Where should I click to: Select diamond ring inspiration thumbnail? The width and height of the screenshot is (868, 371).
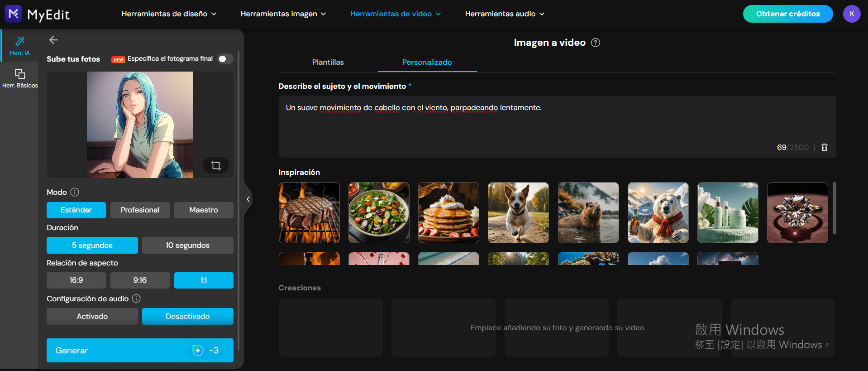(797, 212)
